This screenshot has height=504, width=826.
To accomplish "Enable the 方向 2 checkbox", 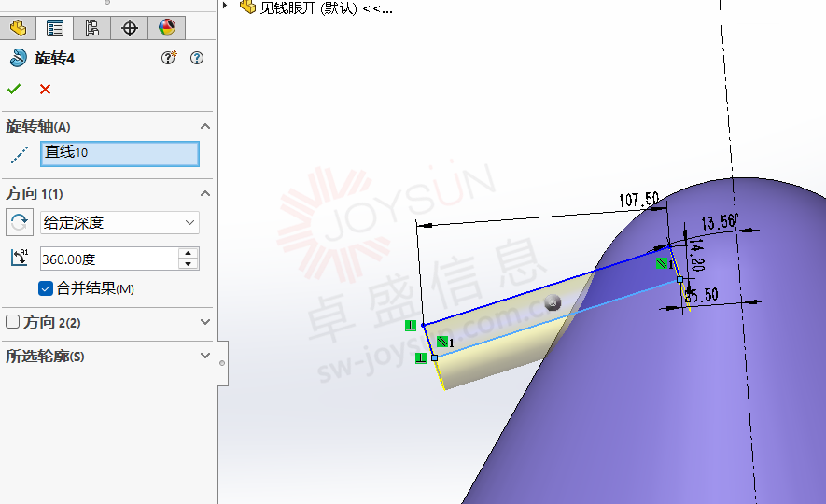I will click(13, 322).
